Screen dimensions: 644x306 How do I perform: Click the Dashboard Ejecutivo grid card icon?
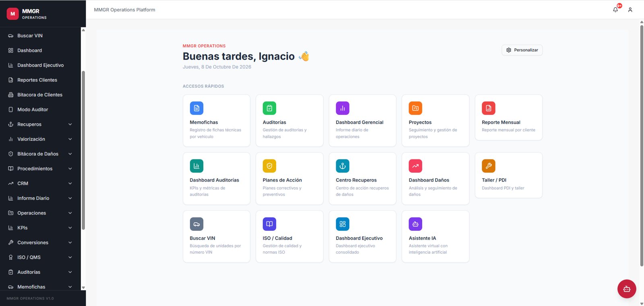[x=343, y=224]
